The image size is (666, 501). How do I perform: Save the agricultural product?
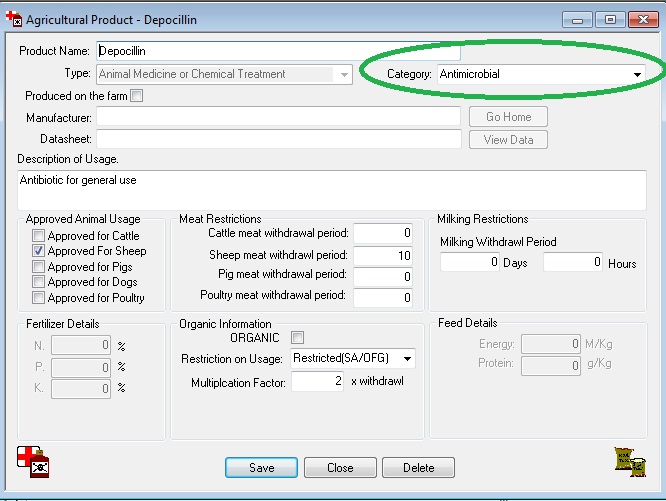pos(261,467)
